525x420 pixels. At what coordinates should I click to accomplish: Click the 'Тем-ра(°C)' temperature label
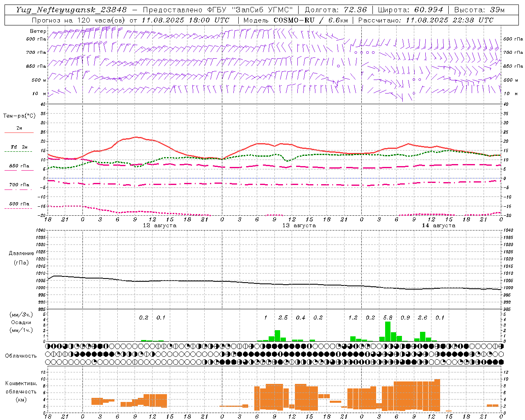pos(19,116)
